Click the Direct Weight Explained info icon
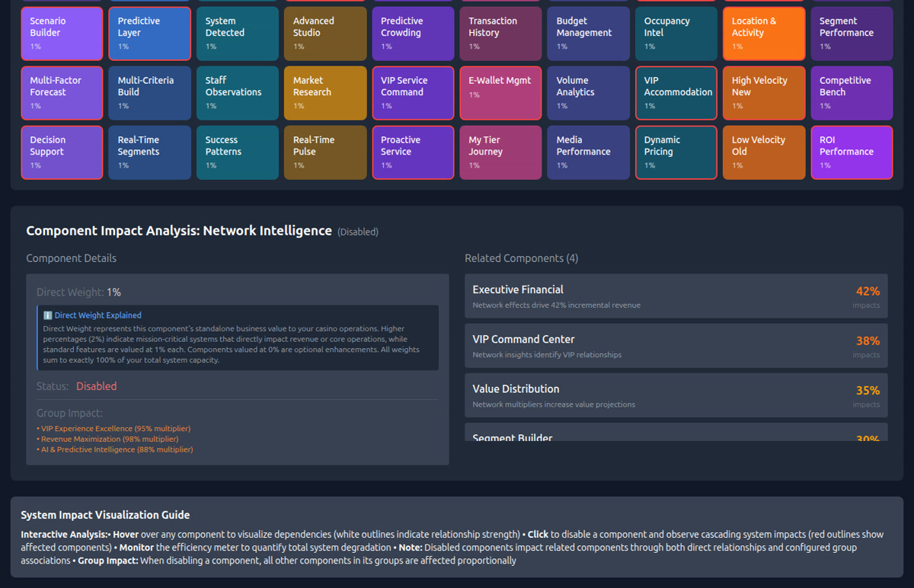 point(48,315)
